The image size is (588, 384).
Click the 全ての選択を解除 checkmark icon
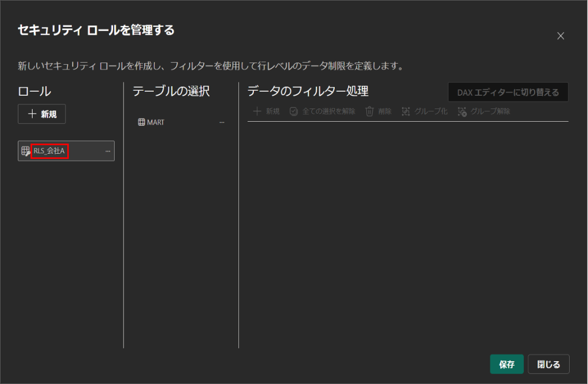coord(293,111)
